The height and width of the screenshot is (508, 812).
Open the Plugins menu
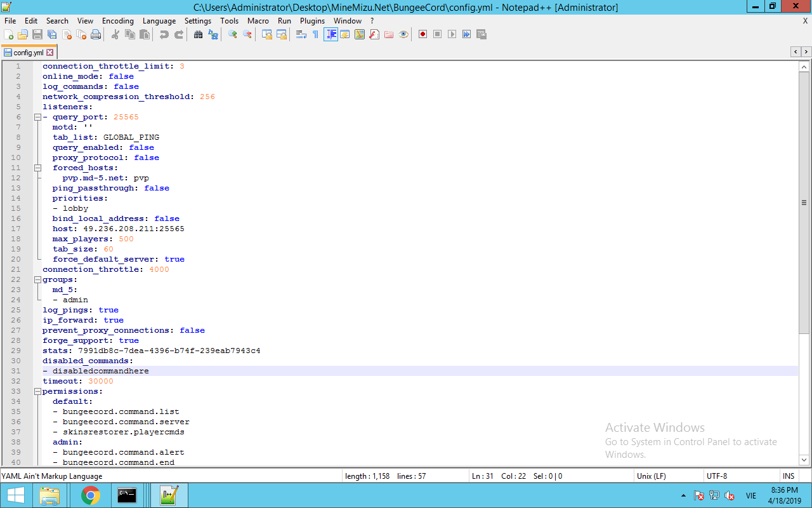pyautogui.click(x=312, y=21)
